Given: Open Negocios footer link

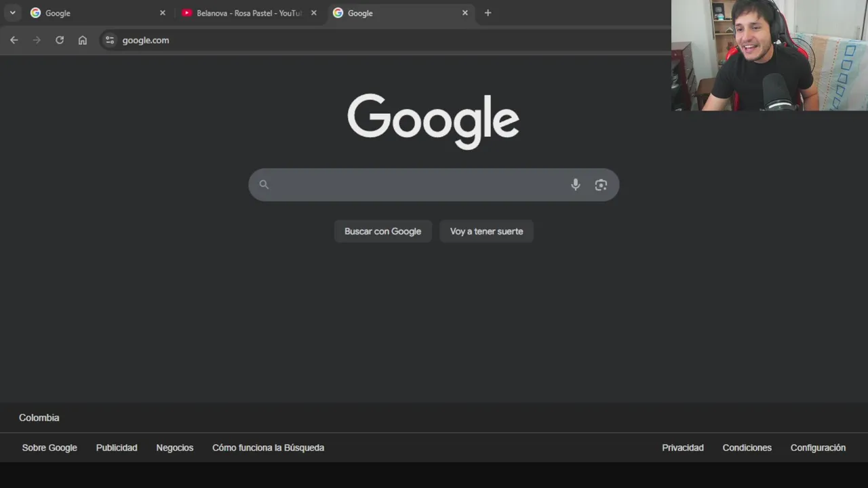Looking at the screenshot, I should pyautogui.click(x=175, y=447).
